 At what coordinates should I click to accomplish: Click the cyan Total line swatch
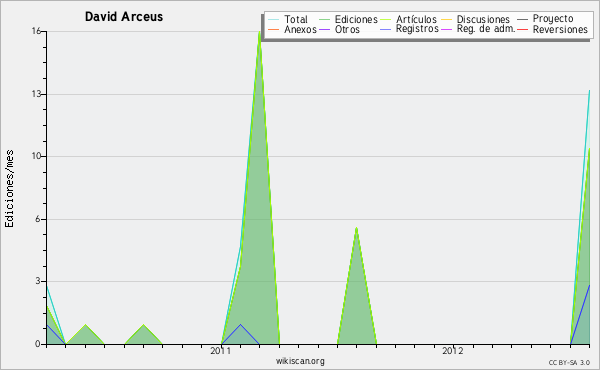pos(274,19)
